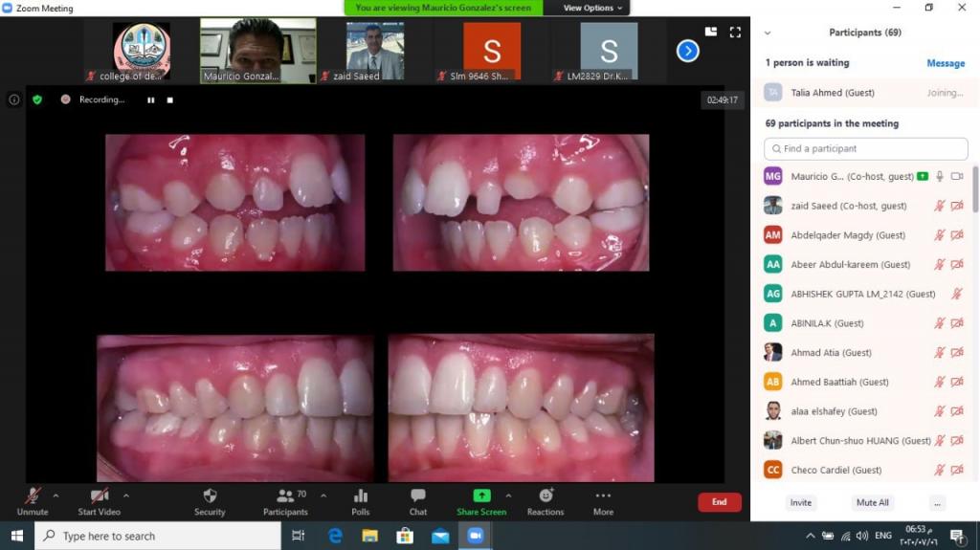Pause the recording
Viewport: 980px width, 550px height.
tap(150, 99)
